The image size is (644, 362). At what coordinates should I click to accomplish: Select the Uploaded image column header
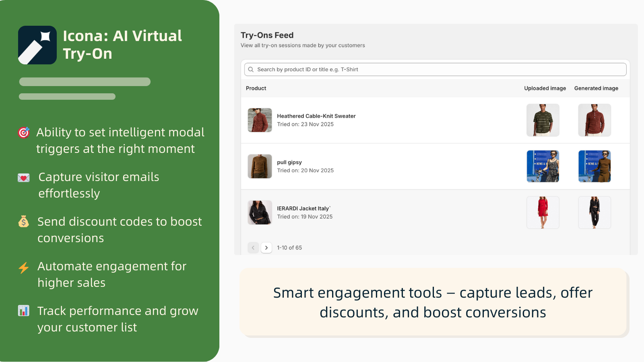pyautogui.click(x=545, y=88)
